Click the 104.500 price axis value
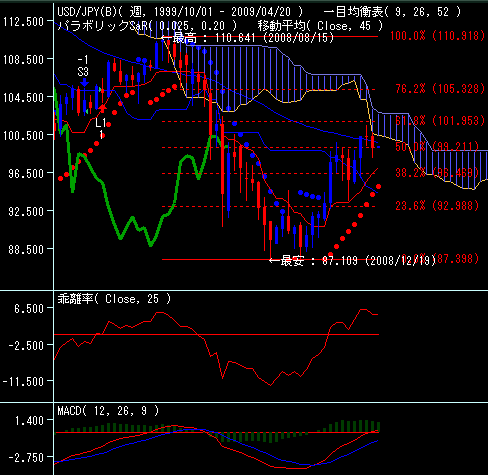488x475 pixels. (x=23, y=98)
